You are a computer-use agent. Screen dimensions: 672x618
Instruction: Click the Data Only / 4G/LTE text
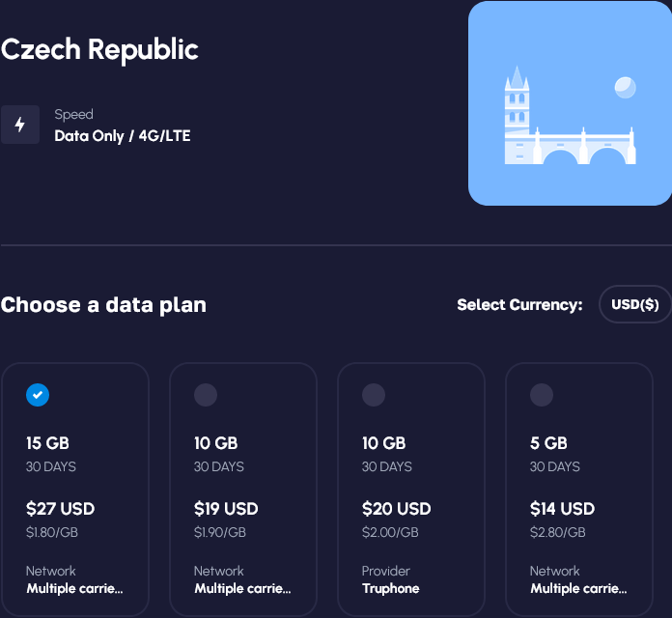click(122, 136)
